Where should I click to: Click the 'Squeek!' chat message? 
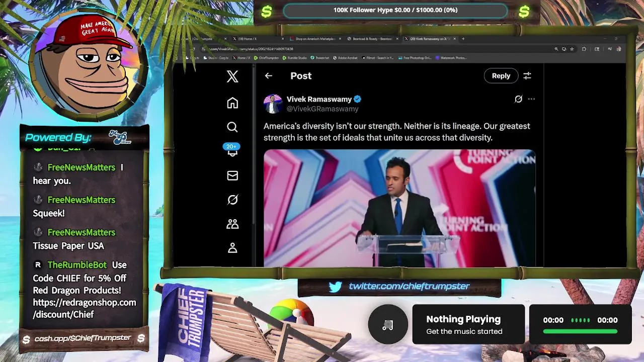[x=49, y=213]
